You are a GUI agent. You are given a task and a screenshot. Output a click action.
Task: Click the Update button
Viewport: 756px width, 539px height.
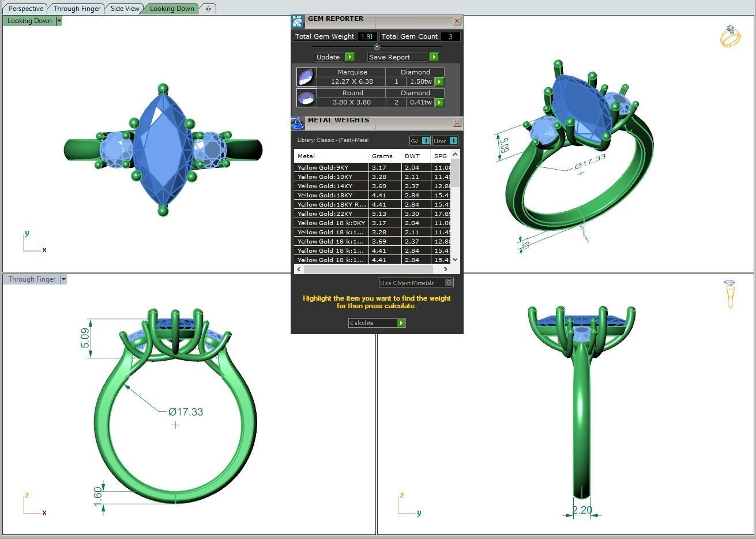[330, 57]
